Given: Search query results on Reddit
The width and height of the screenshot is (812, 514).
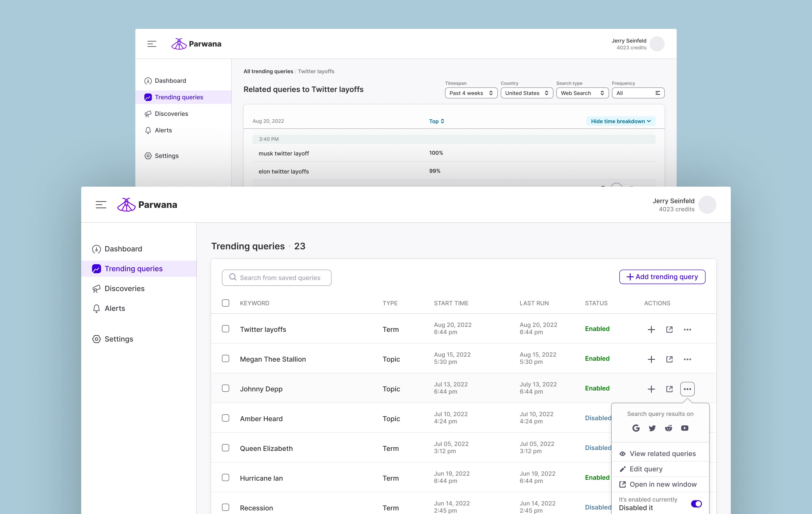Looking at the screenshot, I should 668,428.
